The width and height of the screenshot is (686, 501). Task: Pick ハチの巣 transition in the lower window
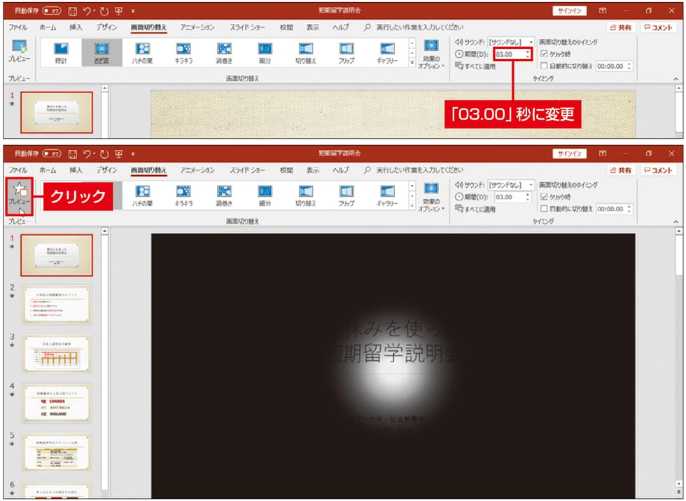tap(142, 194)
